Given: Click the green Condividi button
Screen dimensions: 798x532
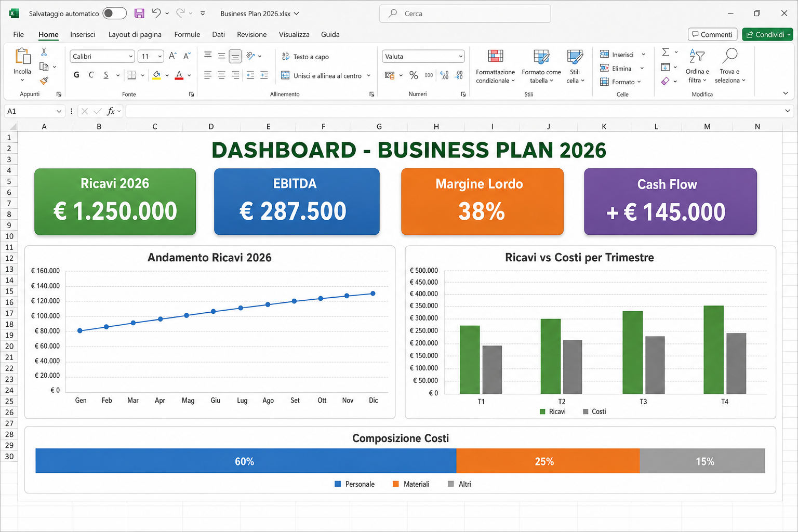Looking at the screenshot, I should coord(767,34).
